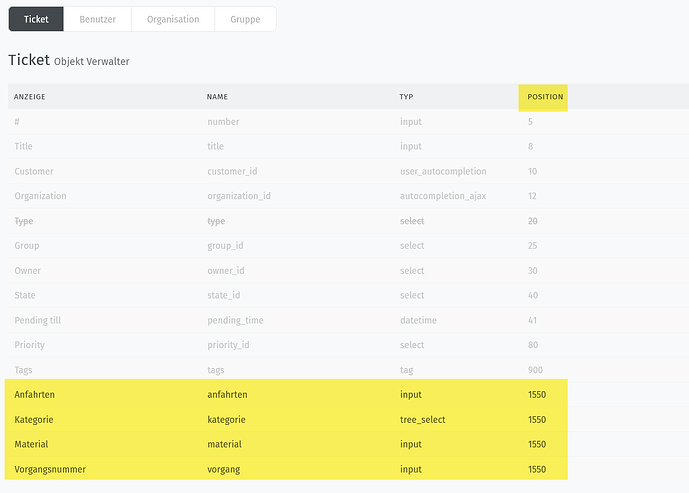Viewport: 689px width, 493px height.
Task: Select the Material attribute row
Action: pos(348,444)
